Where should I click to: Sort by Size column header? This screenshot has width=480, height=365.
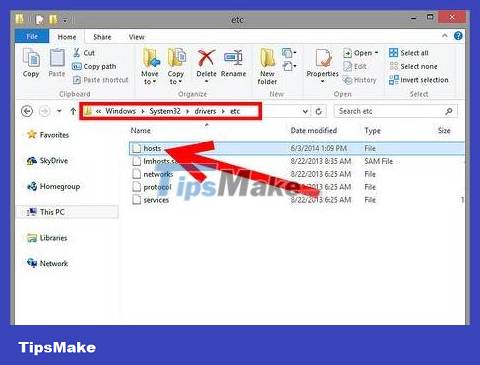pos(444,130)
